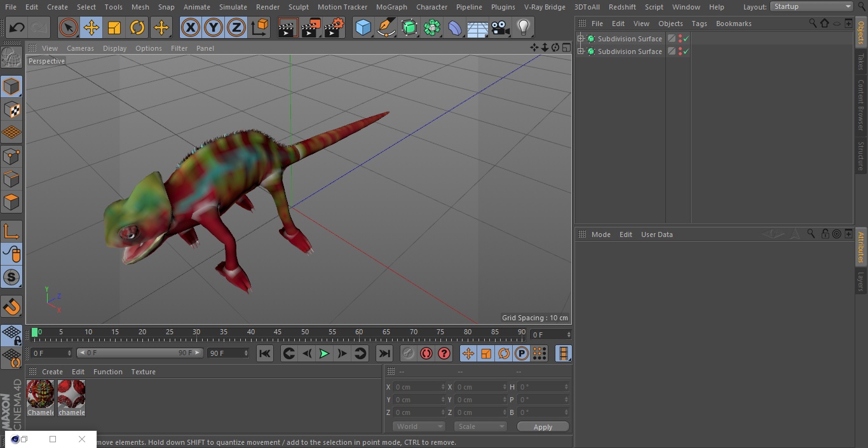Select the second chameleon material thumbnail

(x=71, y=398)
